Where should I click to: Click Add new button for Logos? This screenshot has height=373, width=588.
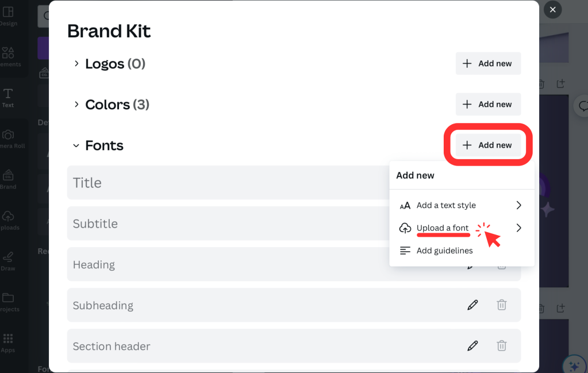click(x=488, y=63)
